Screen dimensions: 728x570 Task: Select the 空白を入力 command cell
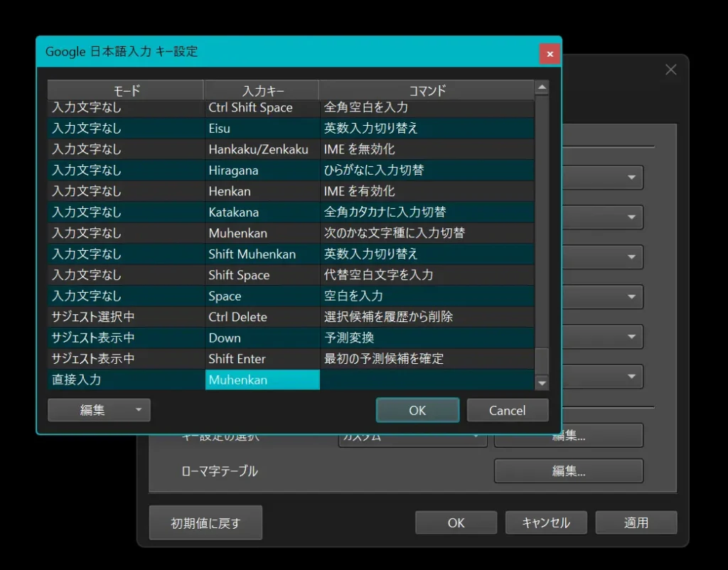(x=427, y=296)
